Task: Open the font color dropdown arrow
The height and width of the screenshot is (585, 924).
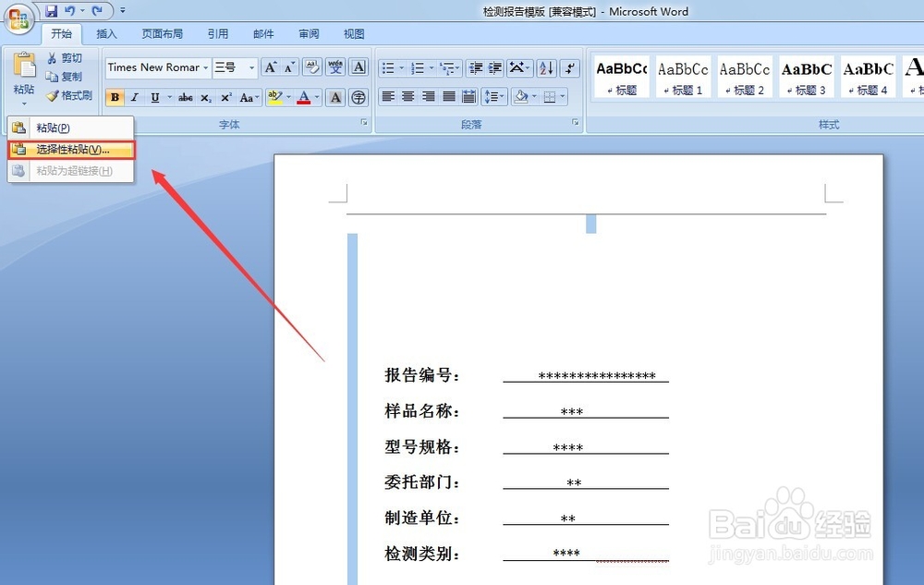Action: point(317,97)
